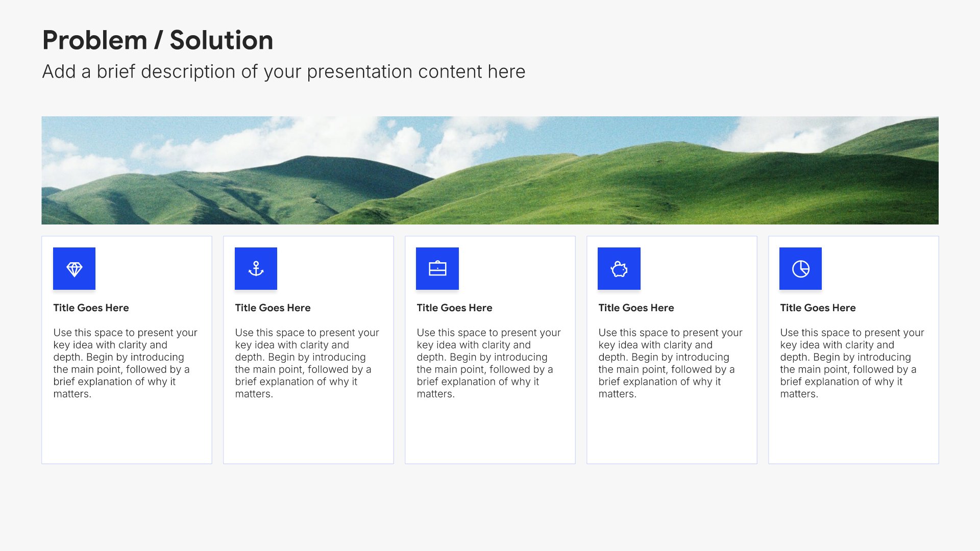Click the diamond icon in first card

[74, 269]
